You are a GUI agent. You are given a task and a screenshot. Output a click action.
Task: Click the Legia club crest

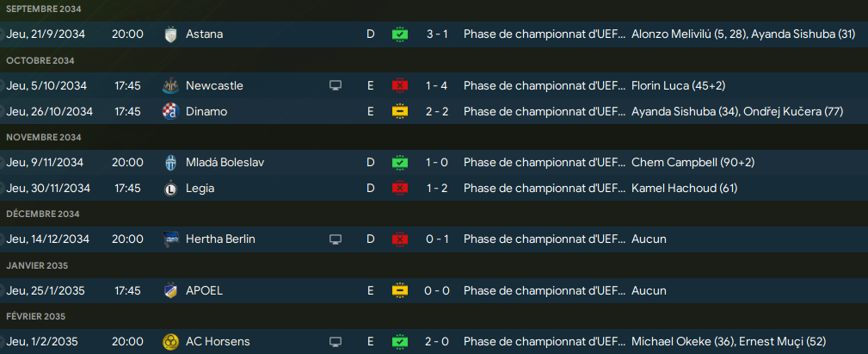tap(169, 188)
